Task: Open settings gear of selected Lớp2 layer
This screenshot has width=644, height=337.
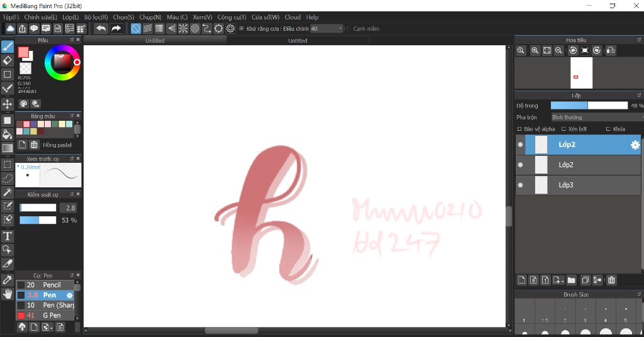Action: pos(635,145)
